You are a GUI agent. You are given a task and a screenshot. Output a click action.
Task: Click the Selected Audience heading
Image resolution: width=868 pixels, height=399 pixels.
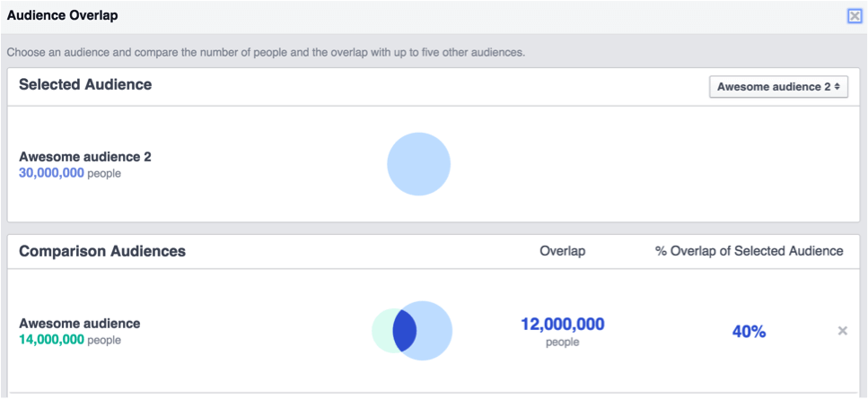pyautogui.click(x=85, y=84)
